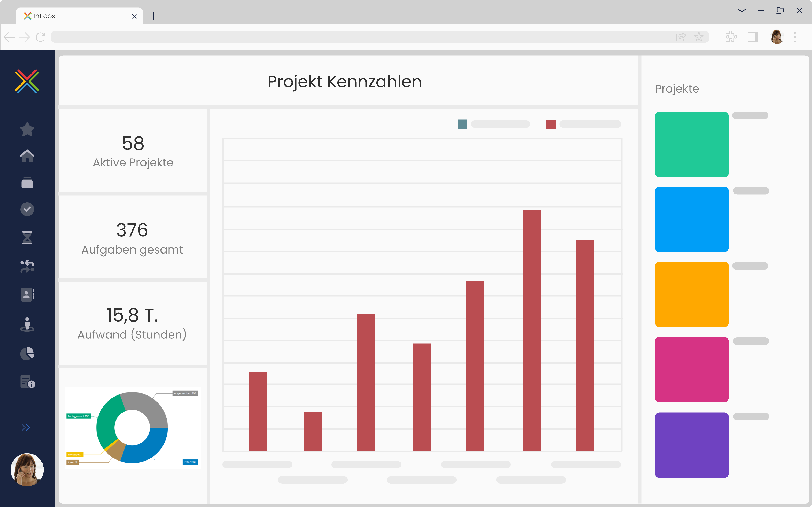This screenshot has height=507, width=812.
Task: Toggle red series in chart legend
Action: click(551, 124)
